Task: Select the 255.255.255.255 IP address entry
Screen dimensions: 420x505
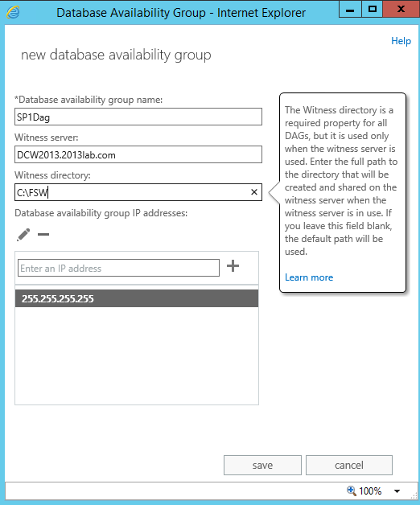Action: (137, 298)
